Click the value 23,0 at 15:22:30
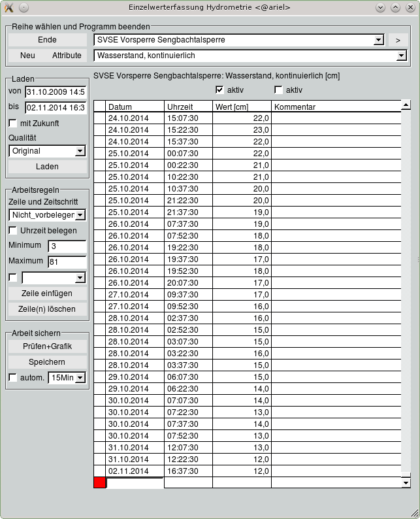 click(x=242, y=130)
